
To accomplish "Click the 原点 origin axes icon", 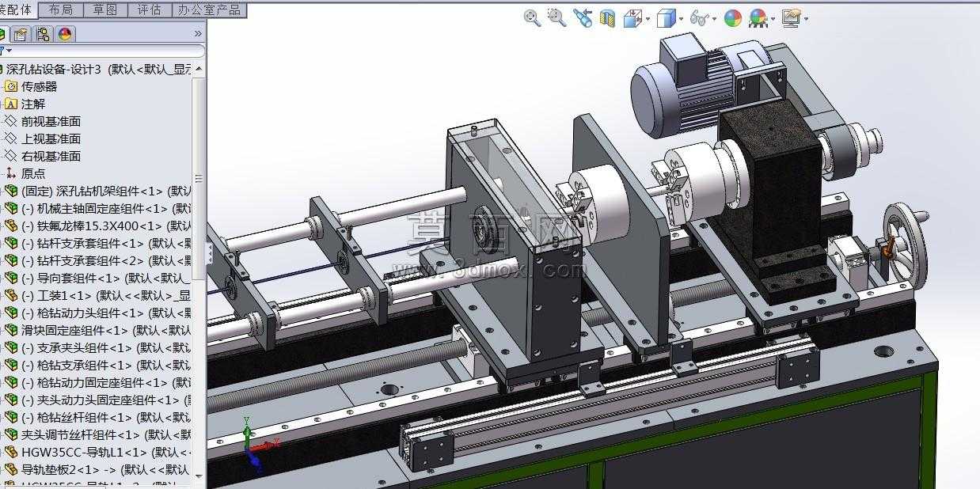I will 11,173.
